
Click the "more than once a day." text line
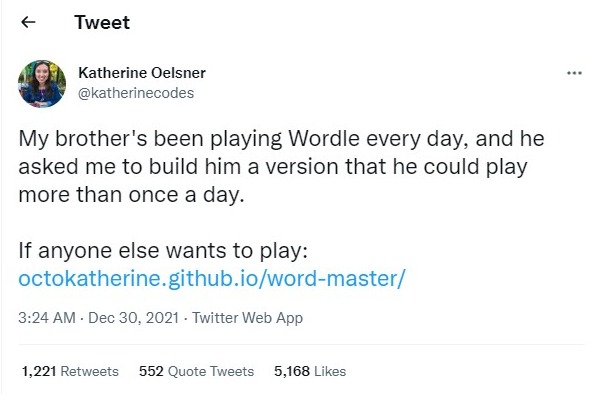point(131,195)
